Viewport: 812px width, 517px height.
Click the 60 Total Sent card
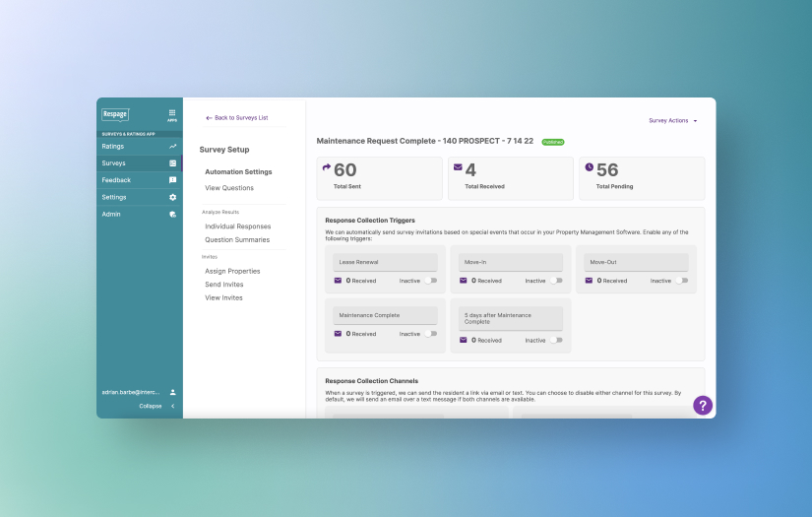[x=380, y=178]
